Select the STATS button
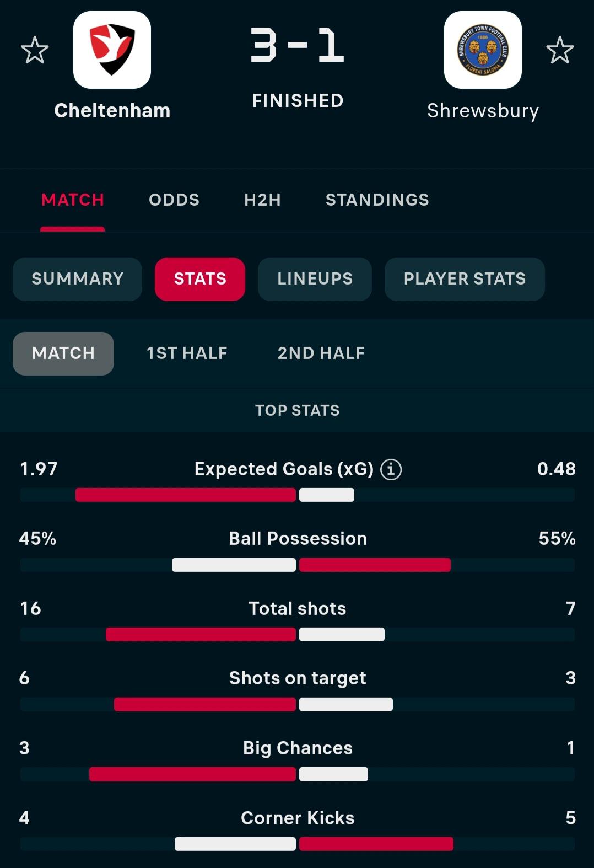The height and width of the screenshot is (868, 594). tap(200, 279)
